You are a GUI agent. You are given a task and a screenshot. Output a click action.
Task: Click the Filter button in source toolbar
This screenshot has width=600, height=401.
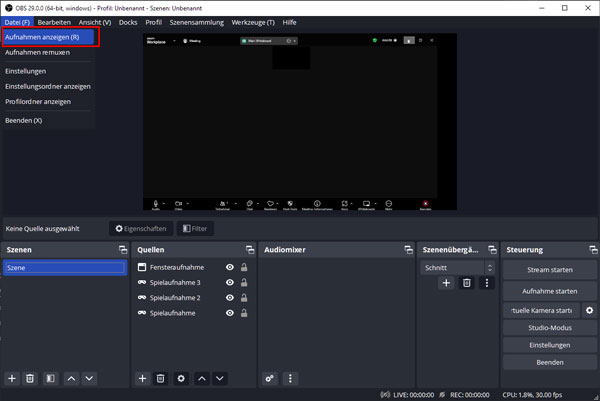tap(195, 228)
